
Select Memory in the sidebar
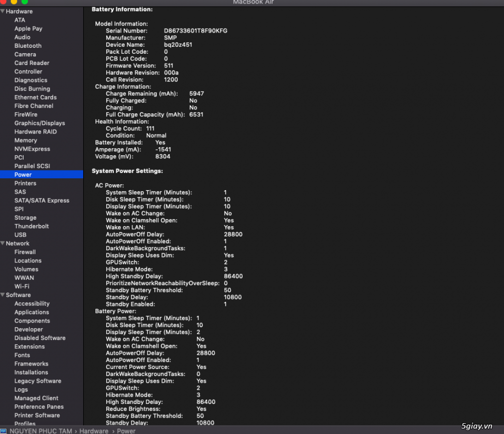tap(26, 140)
